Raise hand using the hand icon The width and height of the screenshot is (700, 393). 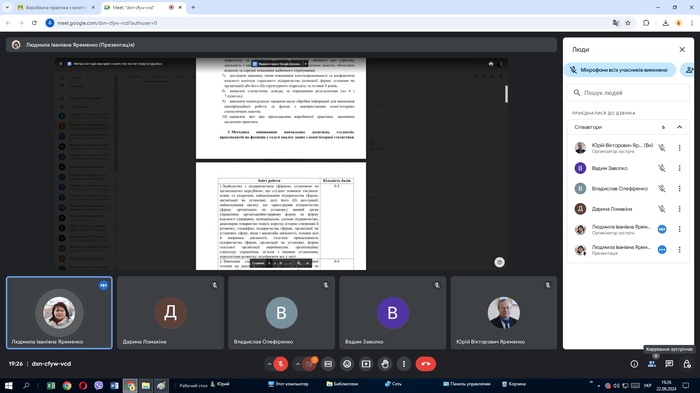[385, 364]
